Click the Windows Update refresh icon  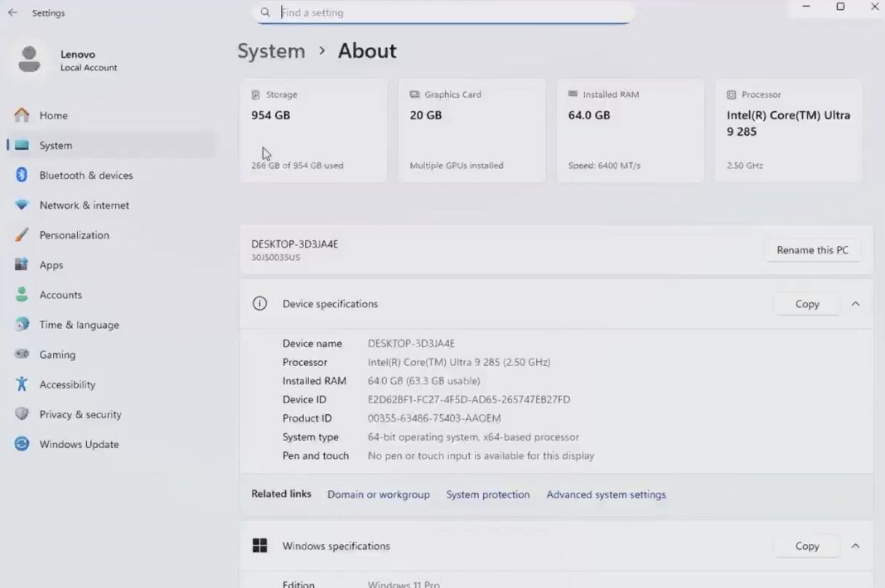[22, 444]
